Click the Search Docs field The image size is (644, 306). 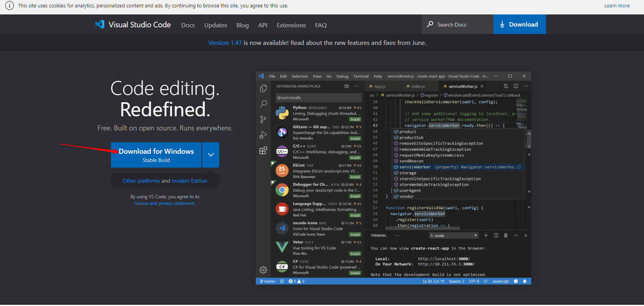tap(457, 25)
